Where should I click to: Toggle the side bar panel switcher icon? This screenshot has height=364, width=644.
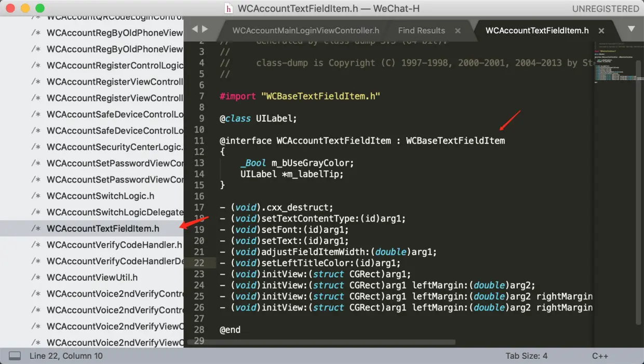[x=15, y=356]
